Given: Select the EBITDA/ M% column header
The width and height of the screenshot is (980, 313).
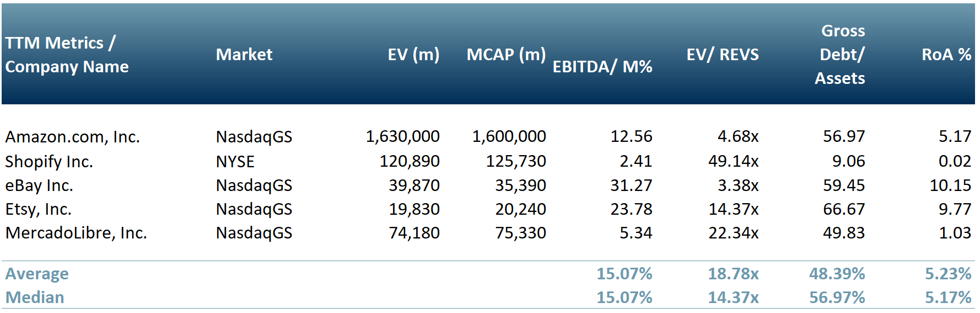Looking at the screenshot, I should click(x=602, y=67).
